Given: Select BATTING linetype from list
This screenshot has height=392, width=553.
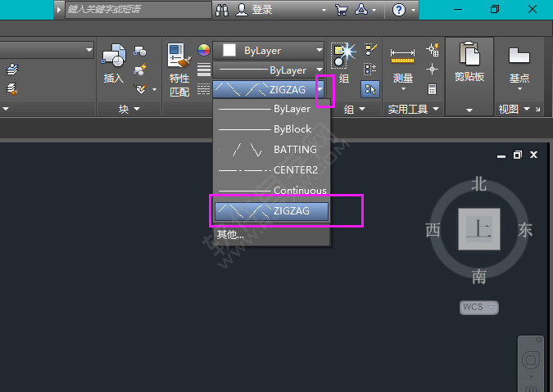Looking at the screenshot, I should pyautogui.click(x=271, y=150).
